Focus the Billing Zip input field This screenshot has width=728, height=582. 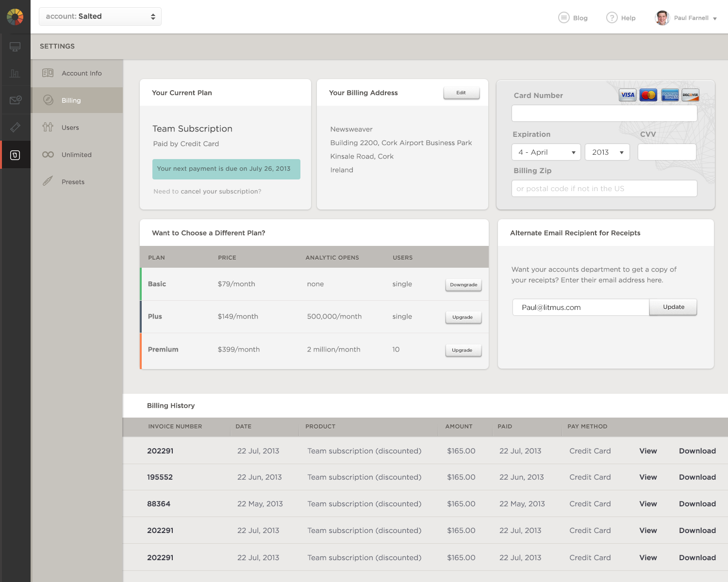click(x=604, y=189)
